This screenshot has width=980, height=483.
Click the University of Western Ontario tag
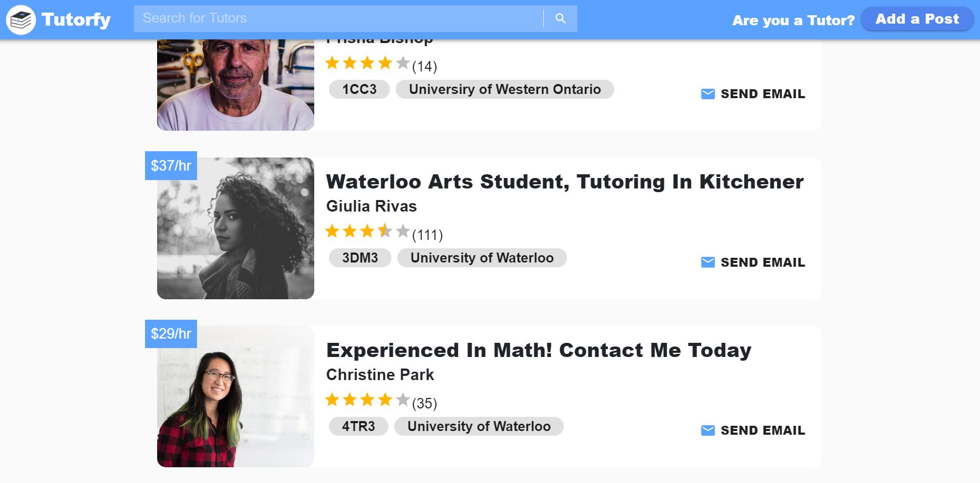point(505,89)
